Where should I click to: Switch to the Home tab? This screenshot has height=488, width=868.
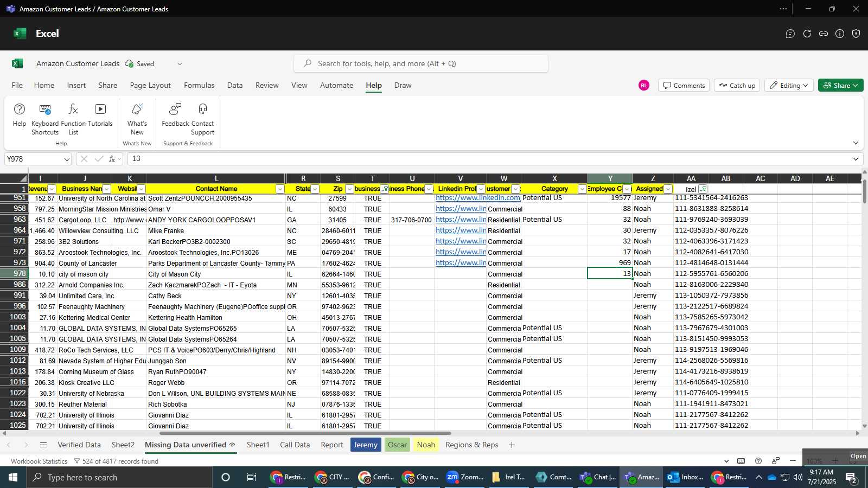tap(44, 85)
